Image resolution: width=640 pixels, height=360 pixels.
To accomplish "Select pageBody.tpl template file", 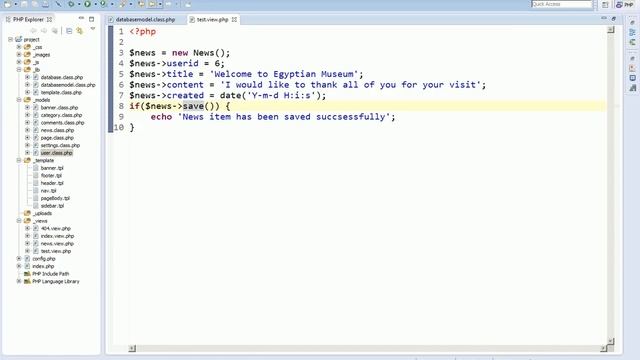I will tap(55, 198).
